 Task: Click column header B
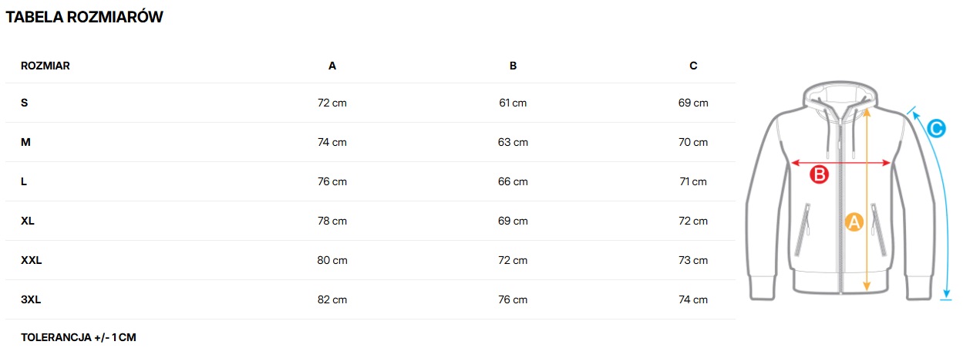pos(514,66)
